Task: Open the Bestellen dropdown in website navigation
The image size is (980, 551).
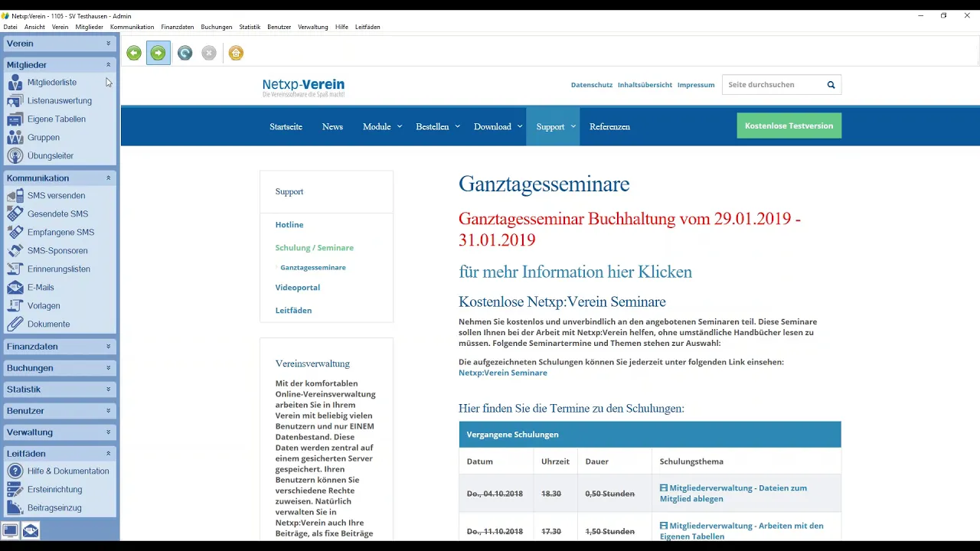Action: pos(438,126)
